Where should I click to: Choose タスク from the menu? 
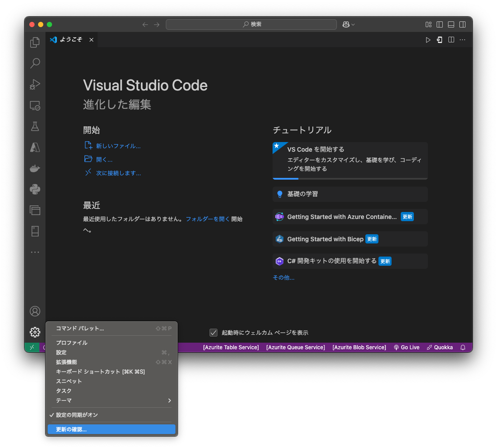tap(111, 391)
